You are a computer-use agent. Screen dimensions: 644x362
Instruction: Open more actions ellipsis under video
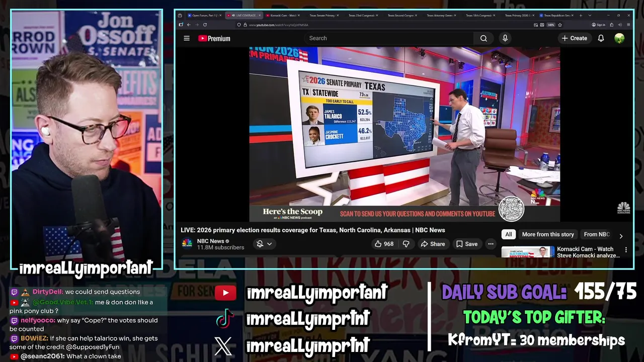coord(491,244)
